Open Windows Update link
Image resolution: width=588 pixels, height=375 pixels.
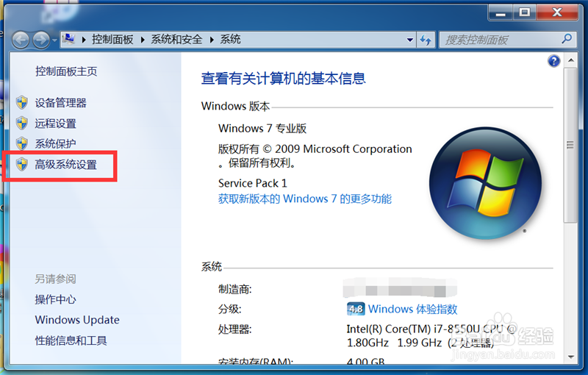tap(77, 320)
